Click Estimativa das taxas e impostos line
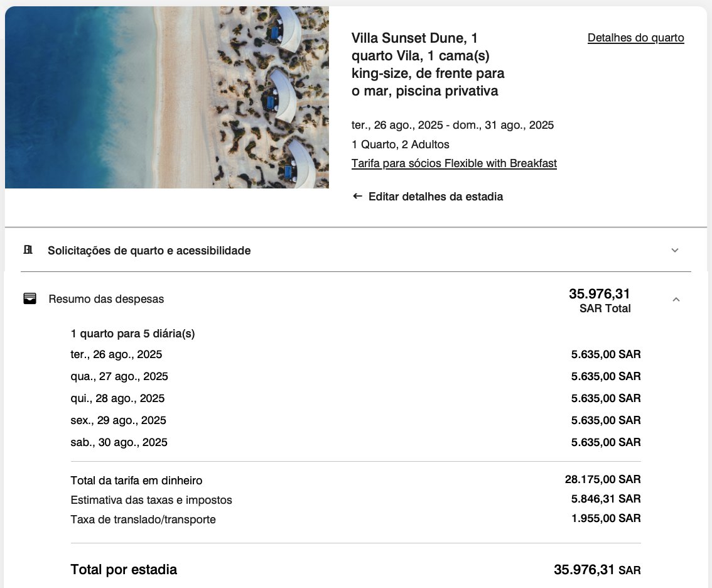 coord(355,499)
